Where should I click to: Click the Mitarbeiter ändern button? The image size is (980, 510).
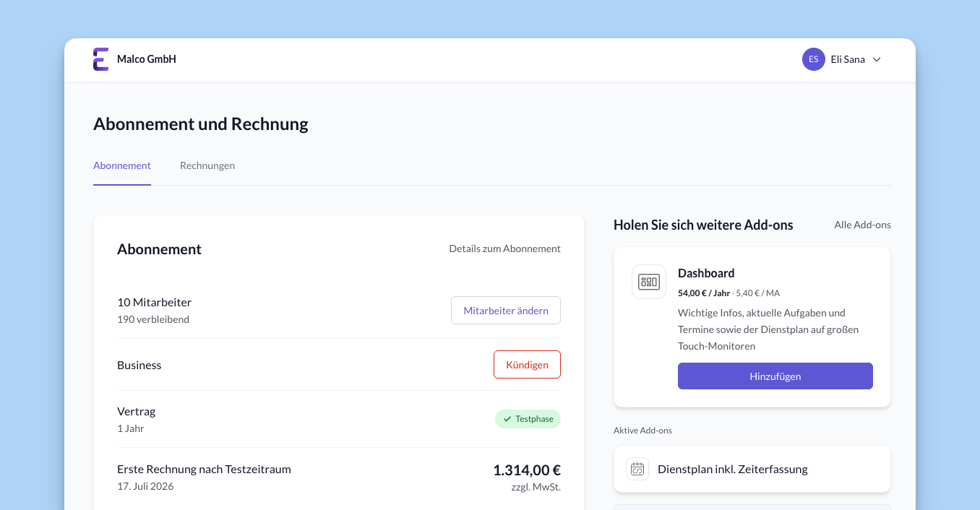(x=506, y=310)
